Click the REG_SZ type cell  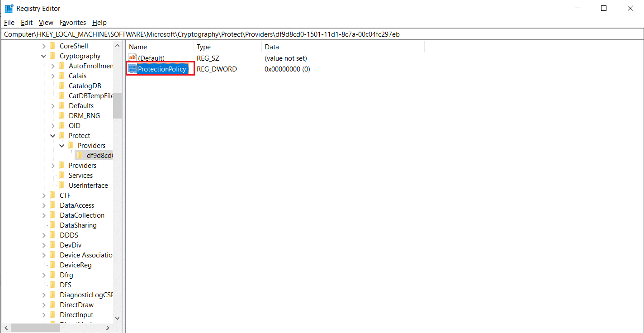click(208, 58)
